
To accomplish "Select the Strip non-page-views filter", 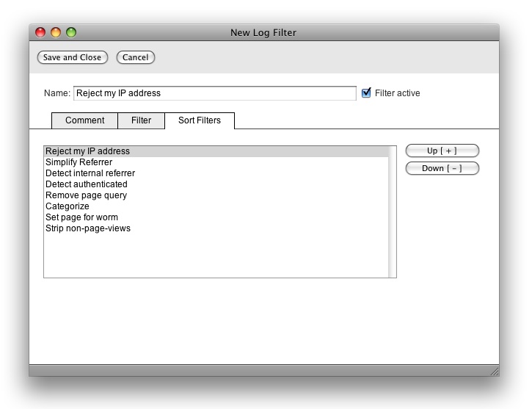I will pos(87,228).
